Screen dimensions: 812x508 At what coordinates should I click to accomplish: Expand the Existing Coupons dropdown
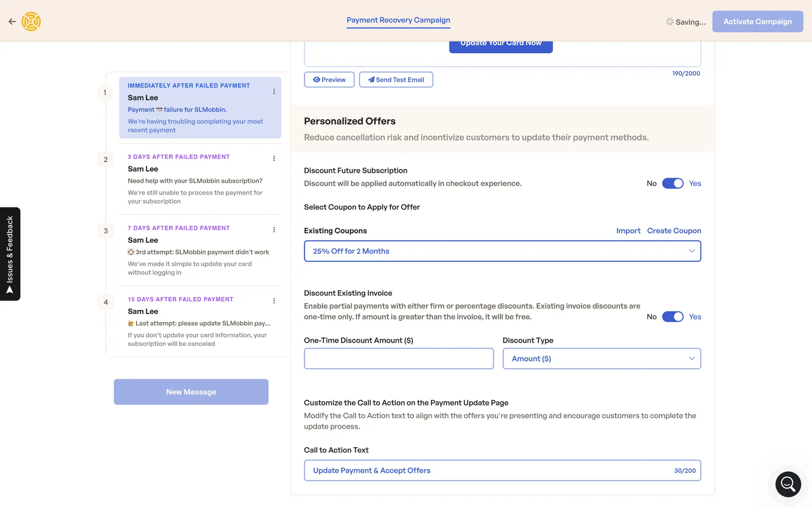click(502, 251)
